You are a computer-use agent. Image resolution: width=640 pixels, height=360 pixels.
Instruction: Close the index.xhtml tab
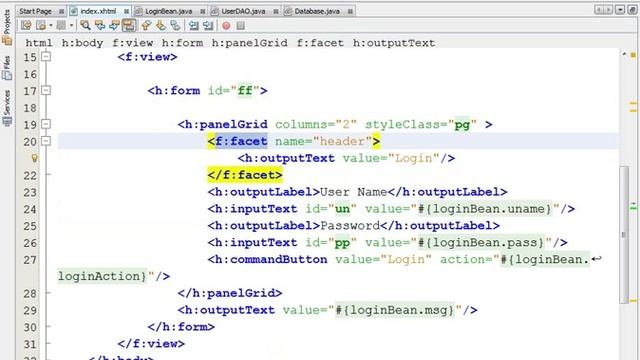click(127, 11)
